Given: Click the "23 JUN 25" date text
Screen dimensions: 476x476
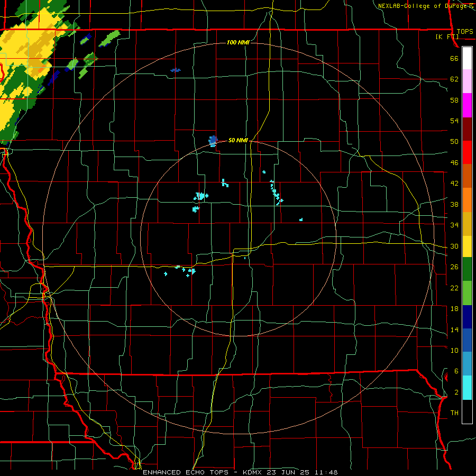Looking at the screenshot, I should (x=288, y=472).
